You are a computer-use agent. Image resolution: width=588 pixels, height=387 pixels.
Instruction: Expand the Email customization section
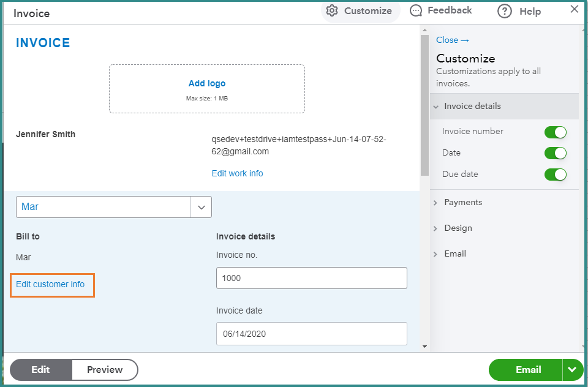point(455,254)
